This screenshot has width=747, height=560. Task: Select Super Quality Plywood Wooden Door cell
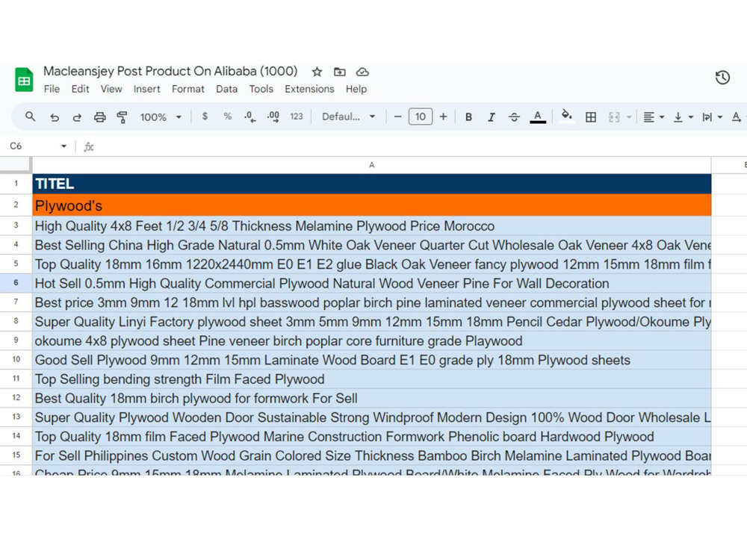pos(371,417)
